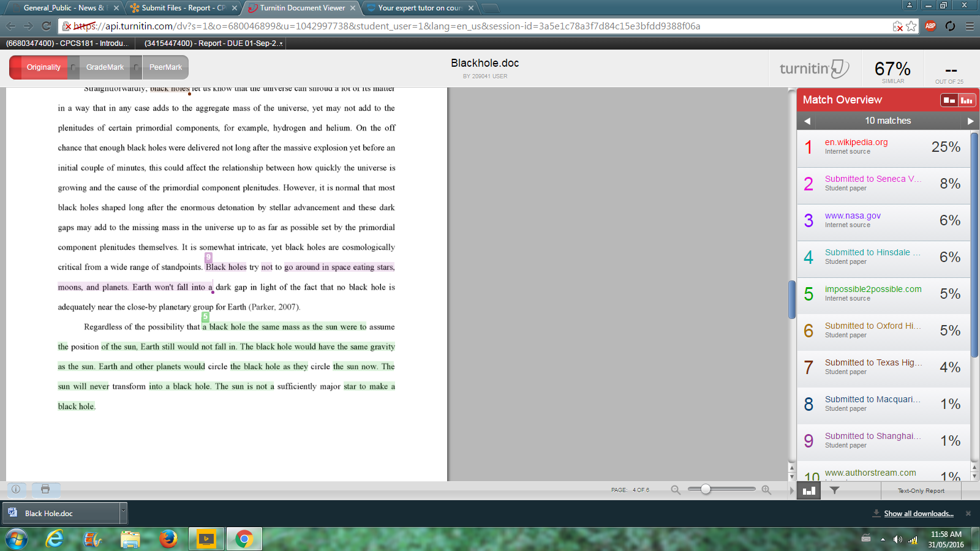The height and width of the screenshot is (551, 980).
Task: Switch to all sources view in Match Overview header
Action: (x=967, y=100)
